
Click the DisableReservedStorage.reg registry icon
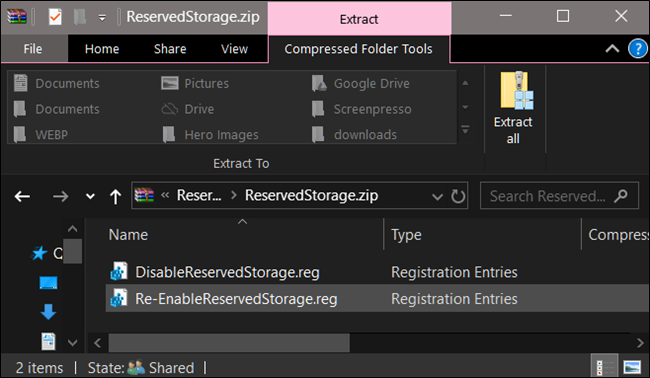tap(119, 272)
